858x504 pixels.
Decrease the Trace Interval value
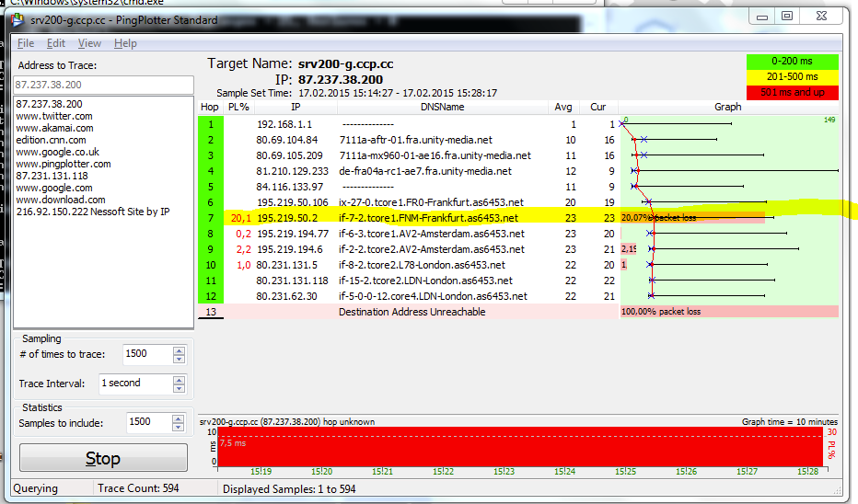[180, 387]
